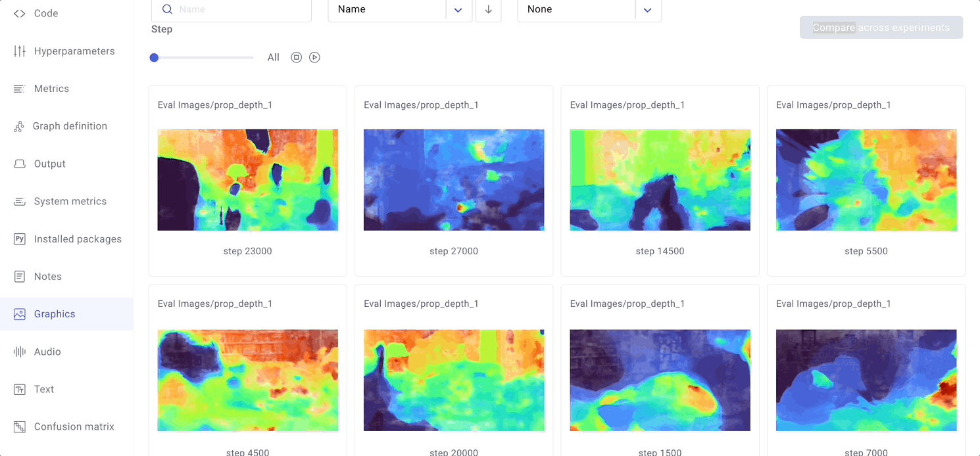
Task: Click the System metrics icon
Action: [20, 202]
